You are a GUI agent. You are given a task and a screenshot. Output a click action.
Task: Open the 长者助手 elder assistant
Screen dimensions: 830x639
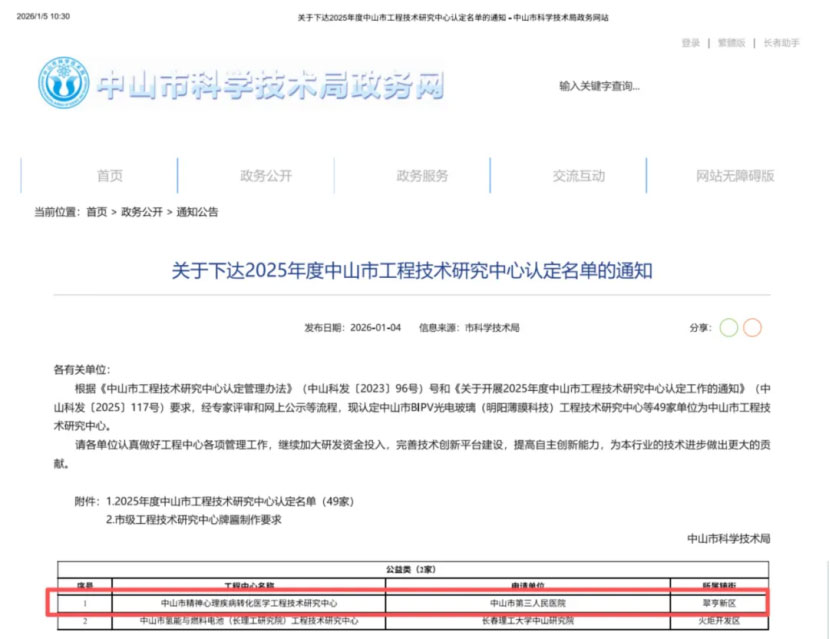click(781, 43)
